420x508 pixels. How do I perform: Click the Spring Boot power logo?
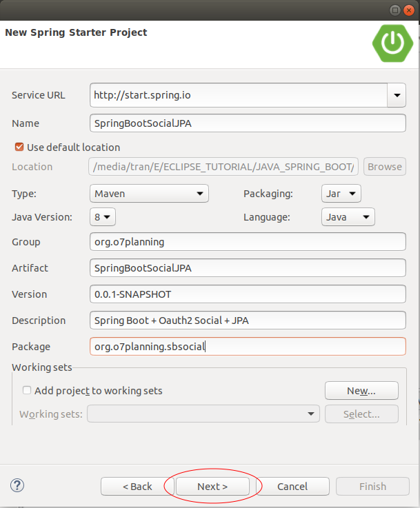pos(392,43)
